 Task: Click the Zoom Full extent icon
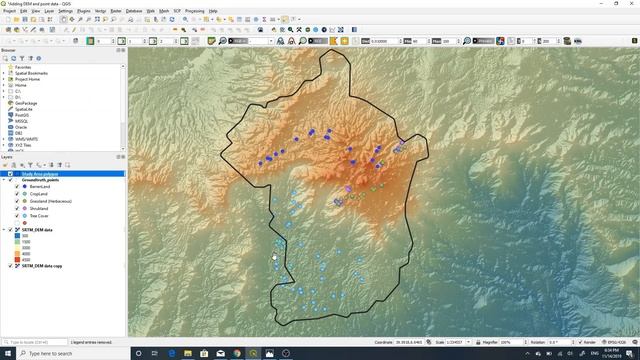(x=97, y=19)
